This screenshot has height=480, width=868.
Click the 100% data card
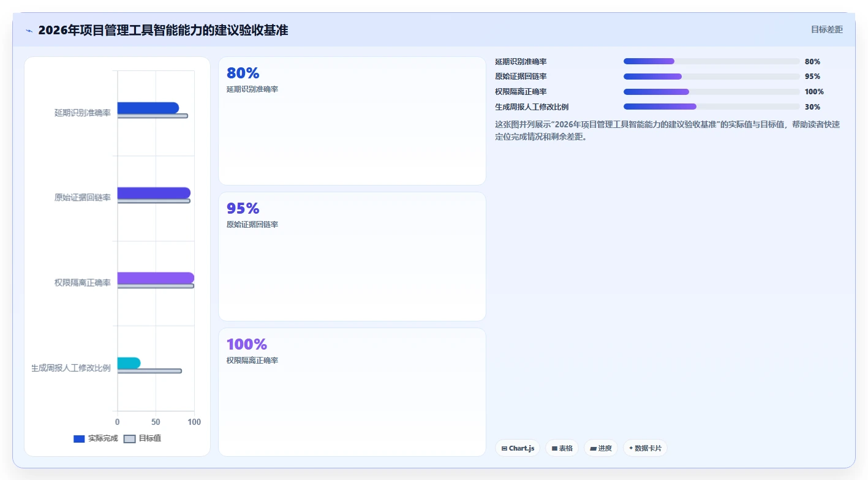tap(352, 392)
